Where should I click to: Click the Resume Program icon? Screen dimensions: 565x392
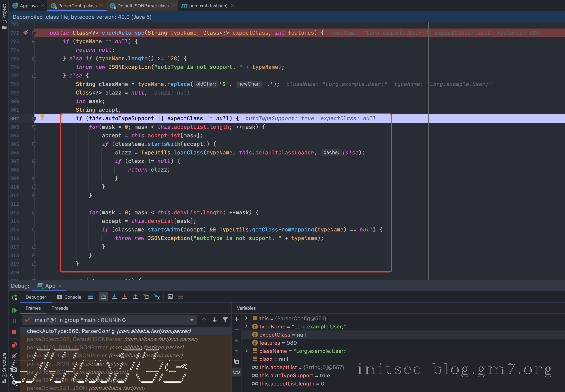(x=14, y=310)
